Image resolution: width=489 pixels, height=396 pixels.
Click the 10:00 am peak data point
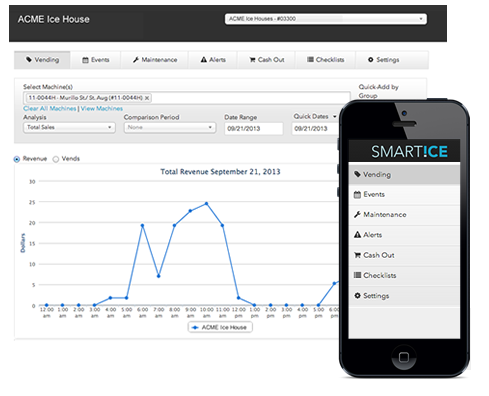click(206, 203)
